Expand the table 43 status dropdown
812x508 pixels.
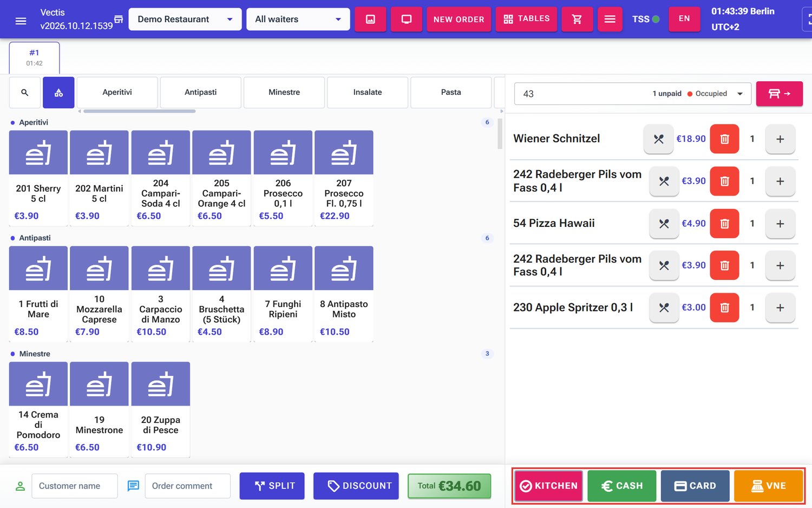(633, 94)
